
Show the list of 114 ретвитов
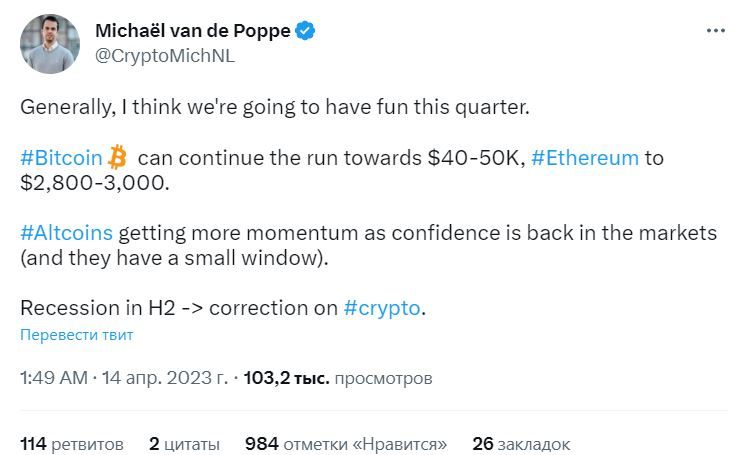point(72,443)
